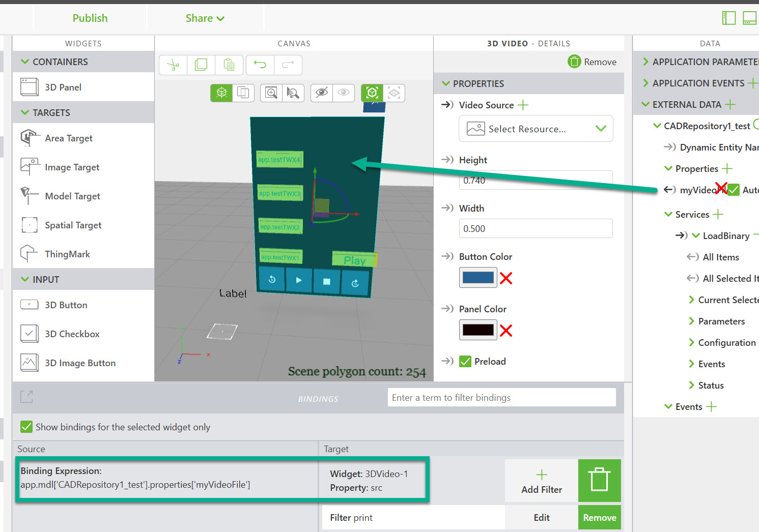Viewport: 759px width, 532px height.
Task: Expand the Parameters node under LoadBinary
Action: [x=691, y=321]
